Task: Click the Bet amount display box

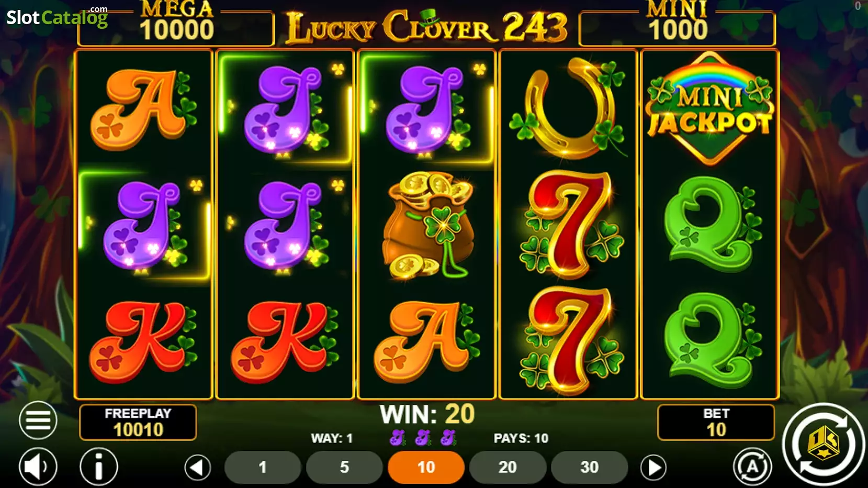Action: point(716,422)
